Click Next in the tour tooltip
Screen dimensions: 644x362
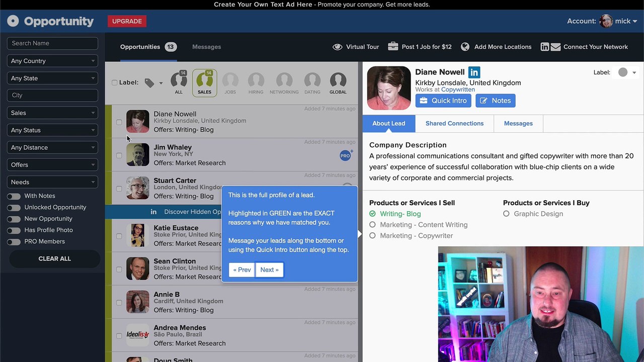[270, 270]
